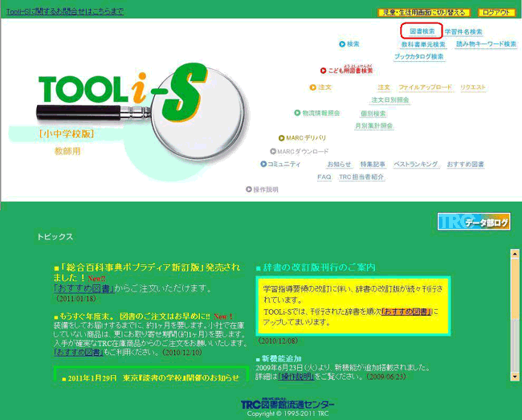Click the TRC図書館流通センター footer logo
Image resolution: width=522 pixels, height=420 pixels.
(x=288, y=405)
